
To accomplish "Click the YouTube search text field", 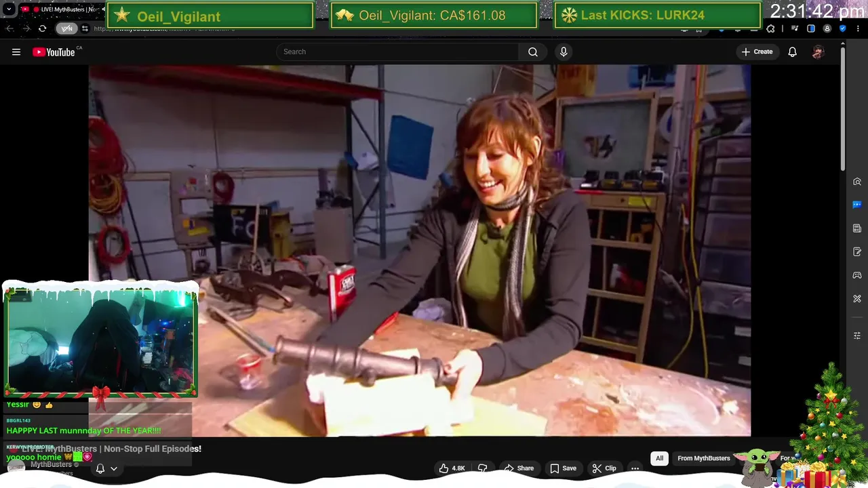I will [x=398, y=52].
